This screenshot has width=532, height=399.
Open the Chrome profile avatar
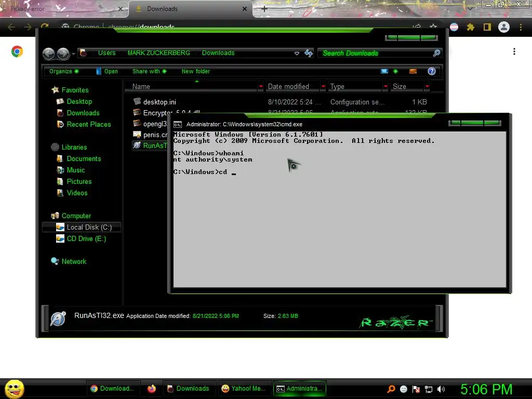click(504, 27)
